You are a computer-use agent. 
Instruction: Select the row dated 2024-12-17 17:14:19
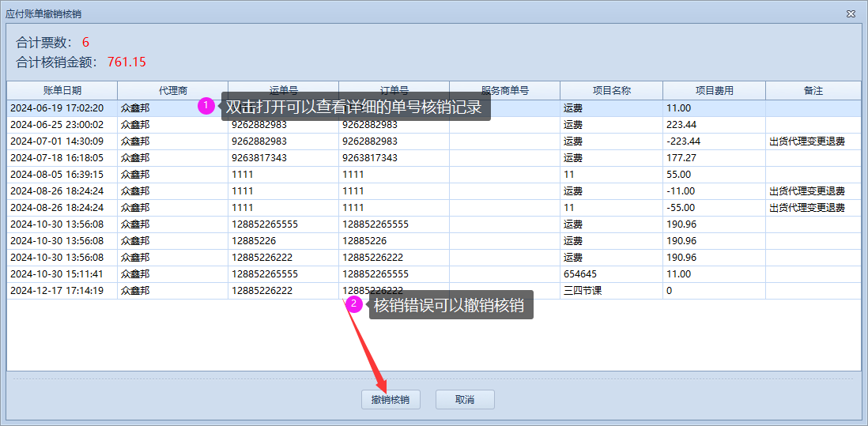[57, 291]
